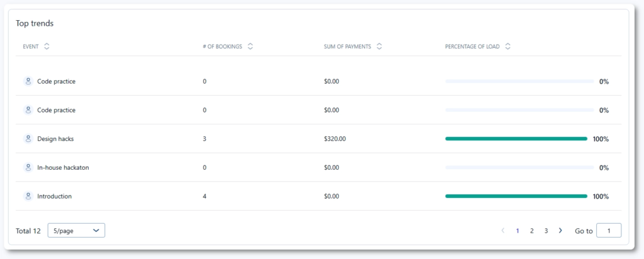Go to the next page with the right arrow
644x259 pixels.
tap(560, 231)
